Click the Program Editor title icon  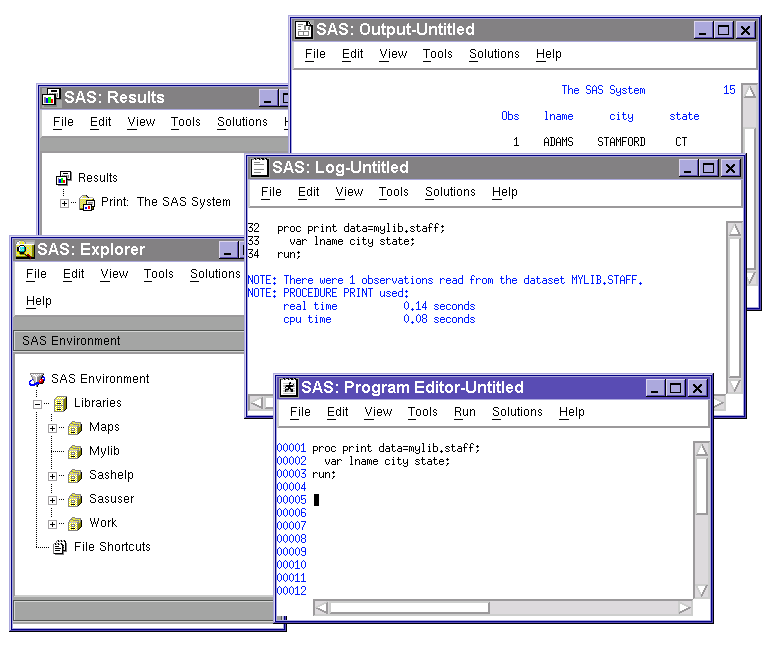tap(289, 387)
